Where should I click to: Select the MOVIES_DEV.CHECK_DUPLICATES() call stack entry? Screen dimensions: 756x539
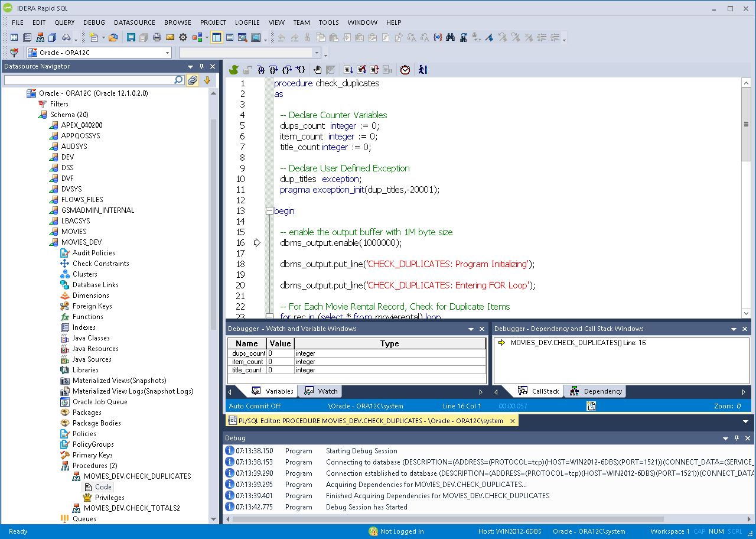(578, 343)
